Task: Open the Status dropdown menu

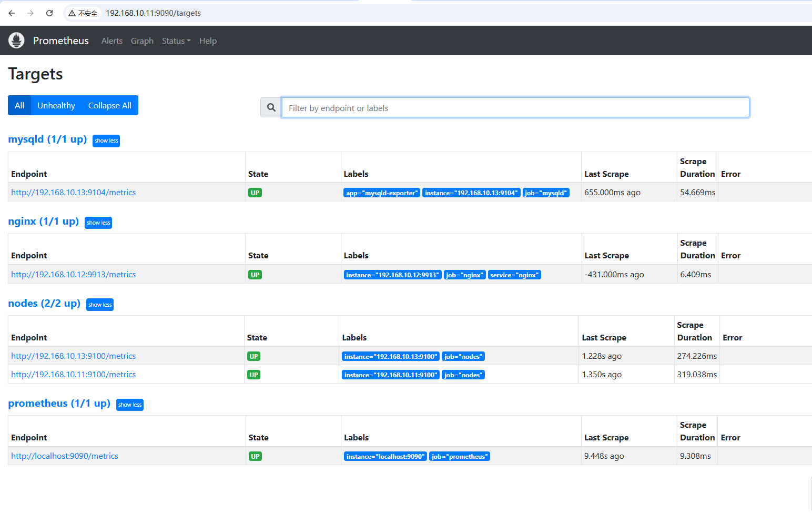Action: [176, 41]
